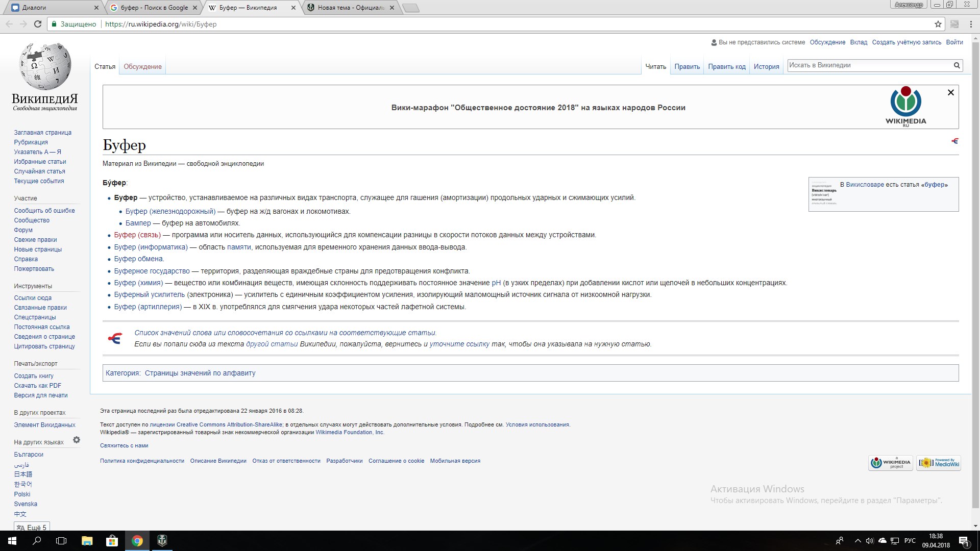Bookmark this page with the star icon
This screenshot has width=980, height=551.
point(938,24)
